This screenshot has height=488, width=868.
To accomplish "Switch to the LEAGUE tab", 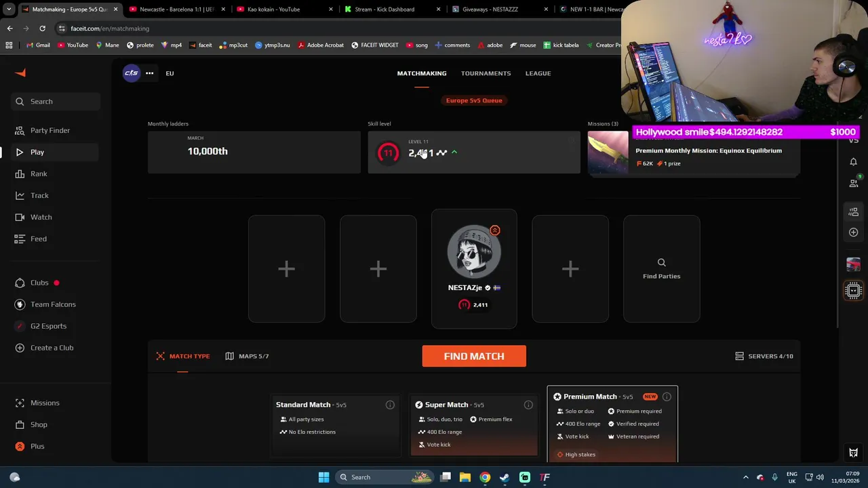I will tap(538, 73).
